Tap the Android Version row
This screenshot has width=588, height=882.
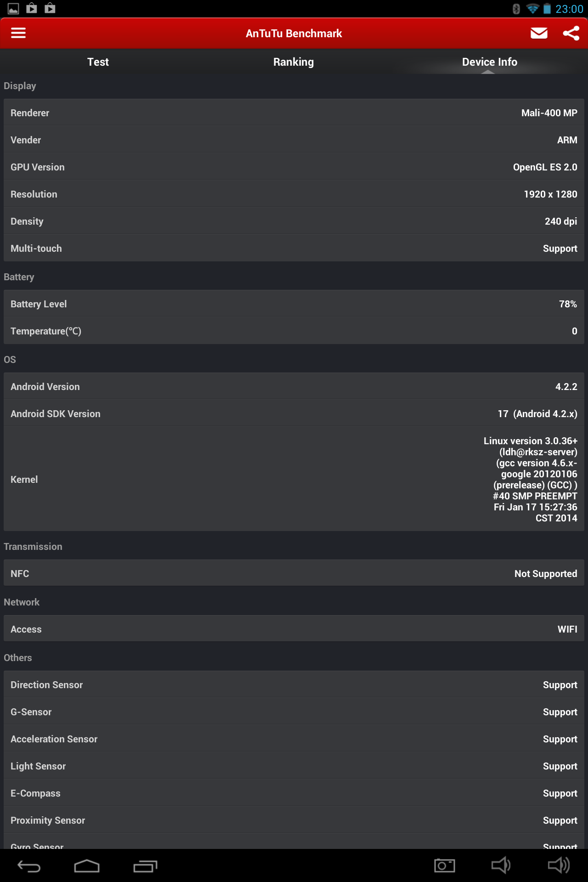point(294,387)
